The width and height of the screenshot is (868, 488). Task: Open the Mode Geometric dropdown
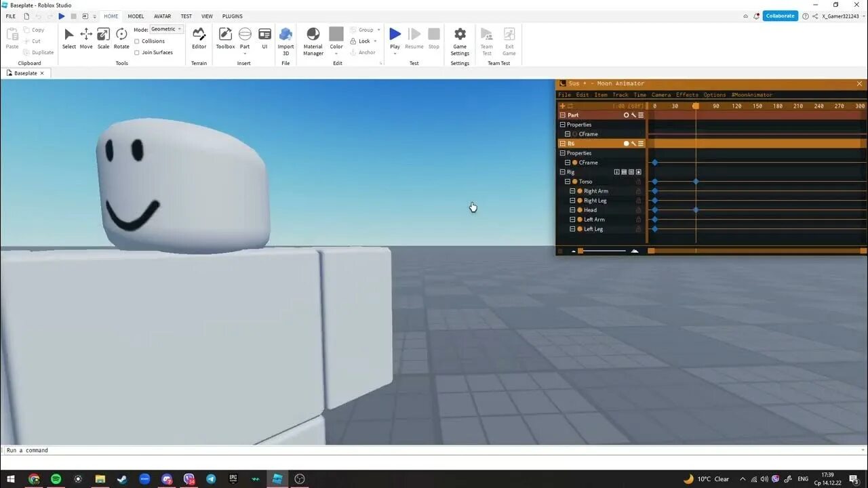click(166, 29)
